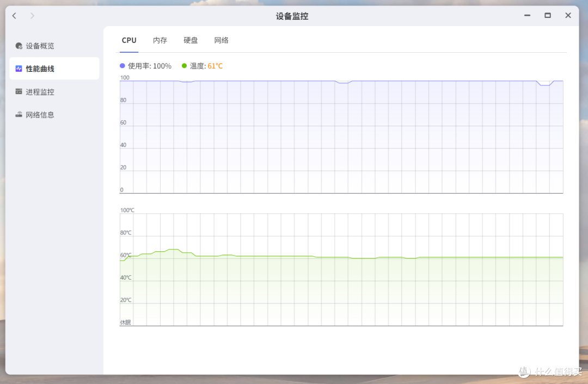Open the 网络 tab
588x384 pixels.
point(221,40)
